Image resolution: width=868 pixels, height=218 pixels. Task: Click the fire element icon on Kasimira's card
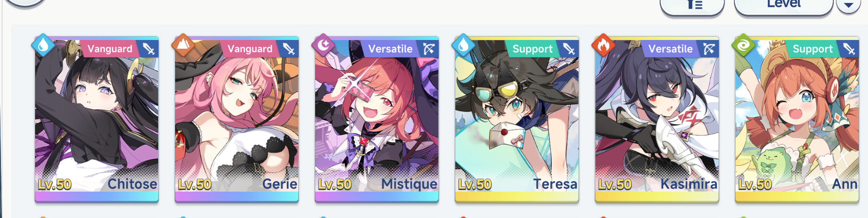tap(604, 45)
